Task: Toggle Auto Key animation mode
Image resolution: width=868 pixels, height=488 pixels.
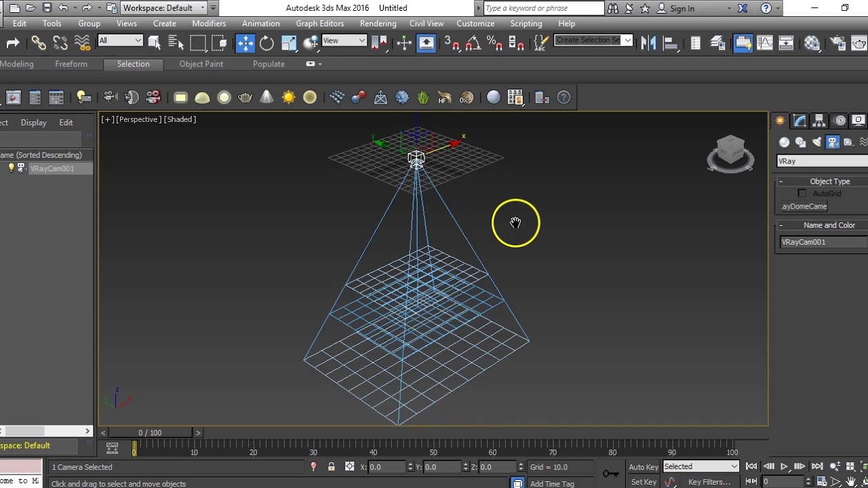Action: tap(644, 467)
